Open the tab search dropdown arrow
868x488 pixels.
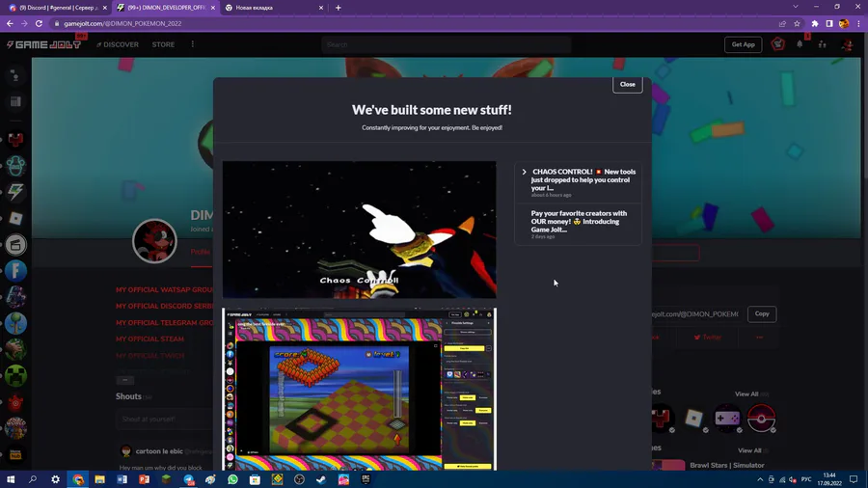(796, 7)
